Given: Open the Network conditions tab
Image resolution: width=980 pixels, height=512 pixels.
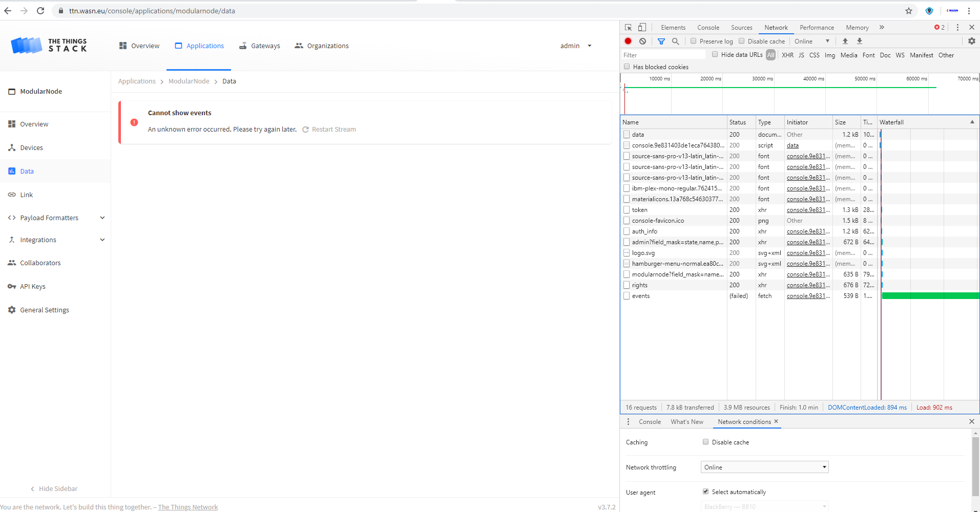Looking at the screenshot, I should point(743,421).
